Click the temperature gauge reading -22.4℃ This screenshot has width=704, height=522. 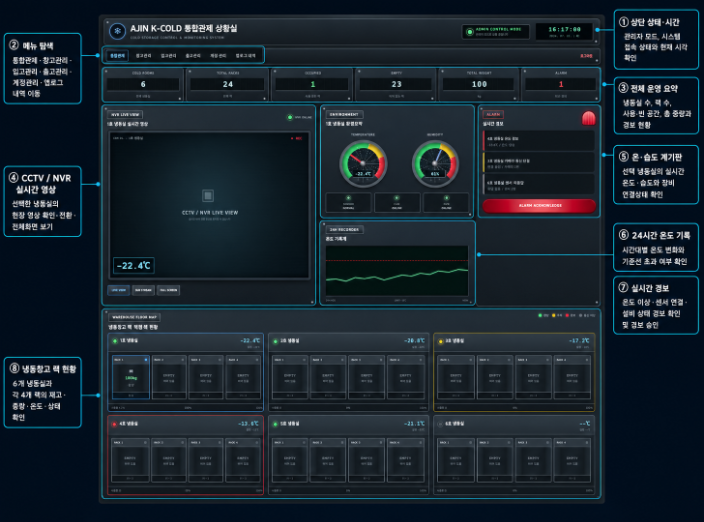point(363,163)
